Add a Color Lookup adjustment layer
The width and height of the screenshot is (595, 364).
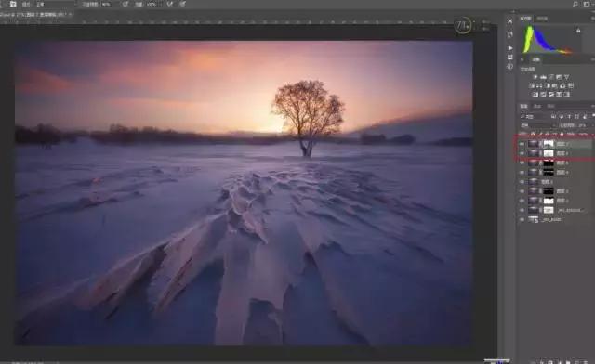571,86
